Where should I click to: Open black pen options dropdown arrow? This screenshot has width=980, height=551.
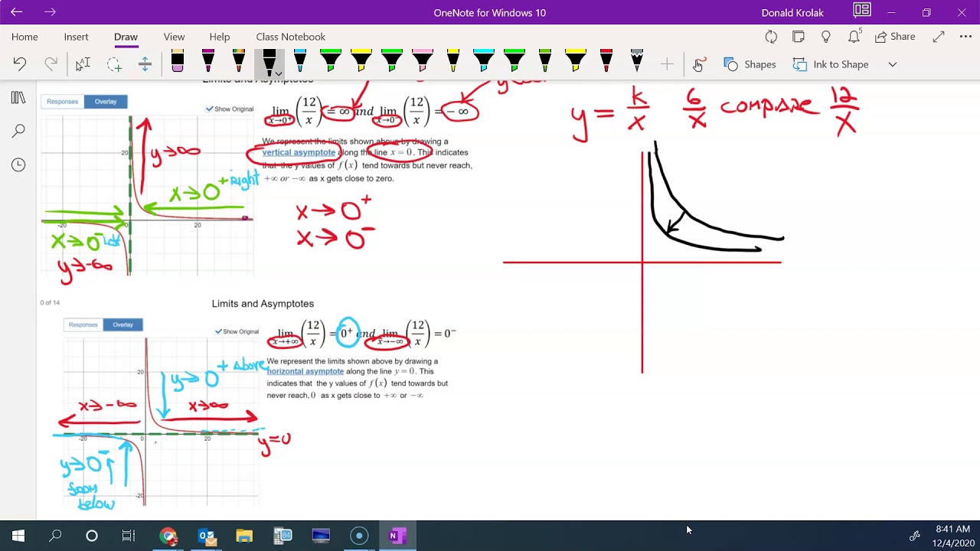(x=279, y=74)
